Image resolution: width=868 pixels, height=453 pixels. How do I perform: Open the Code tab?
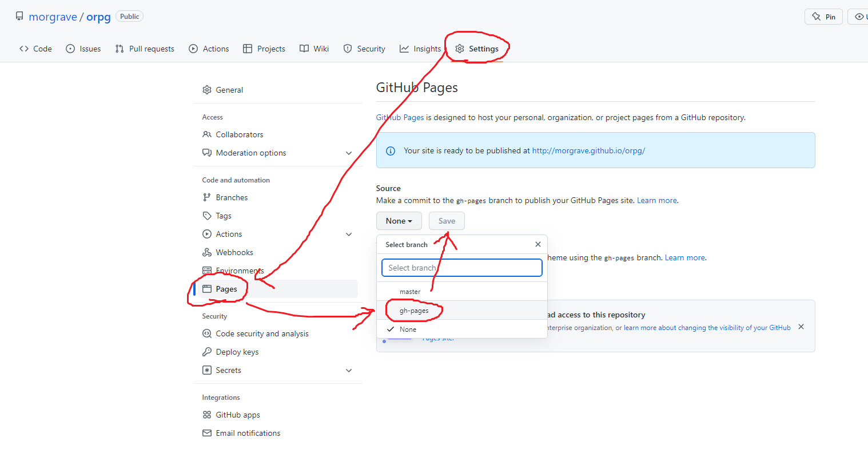(35, 49)
